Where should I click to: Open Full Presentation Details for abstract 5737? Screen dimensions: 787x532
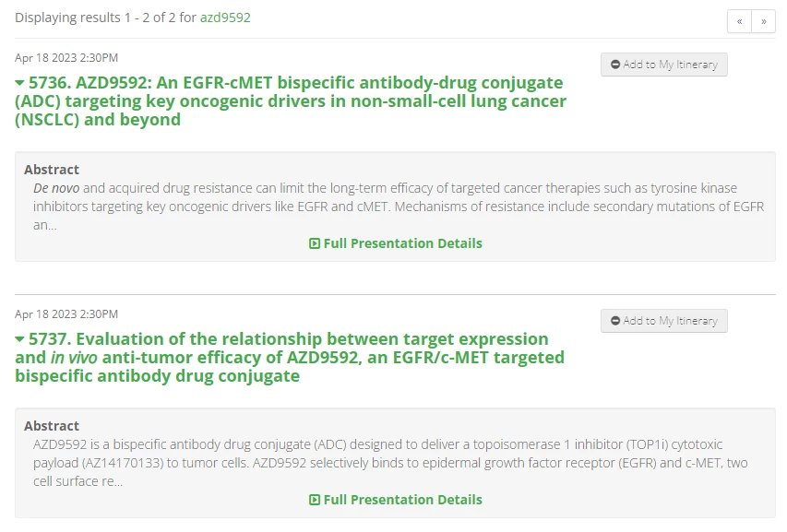[x=396, y=500]
